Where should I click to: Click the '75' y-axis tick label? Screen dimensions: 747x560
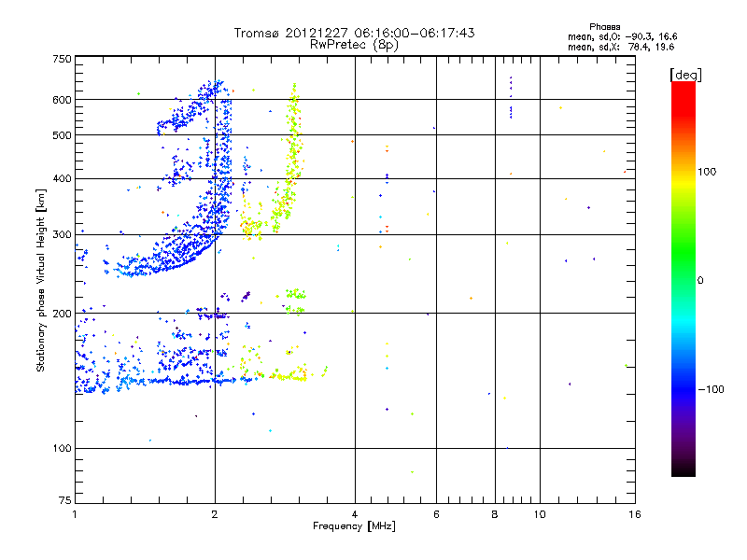tap(65, 500)
